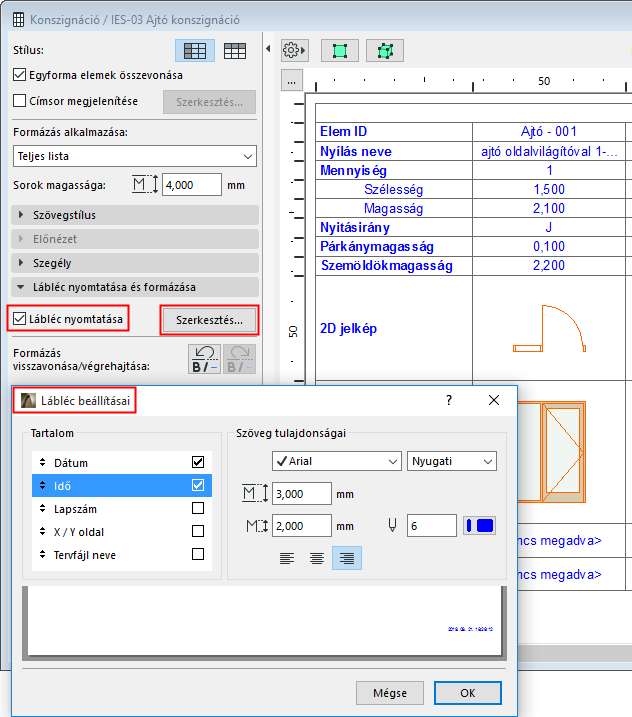
Task: Click the blue pen color swatch
Action: point(479,526)
